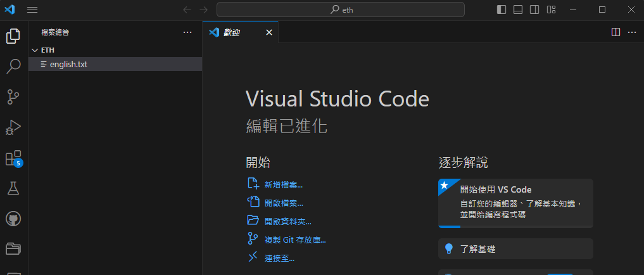
Task: Click the VS Code logo in title bar
Action: [x=9, y=10]
